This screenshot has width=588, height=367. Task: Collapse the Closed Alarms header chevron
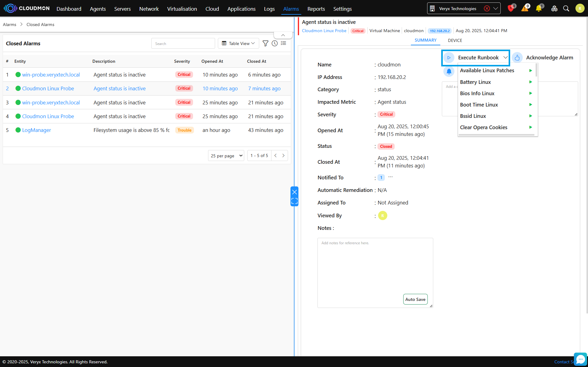click(283, 35)
